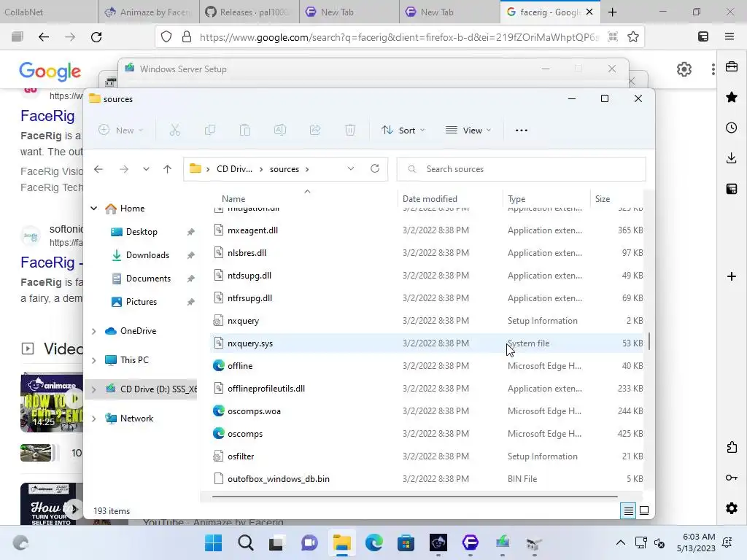This screenshot has width=747, height=560.
Task: Refresh the sources folder view
Action: click(375, 168)
